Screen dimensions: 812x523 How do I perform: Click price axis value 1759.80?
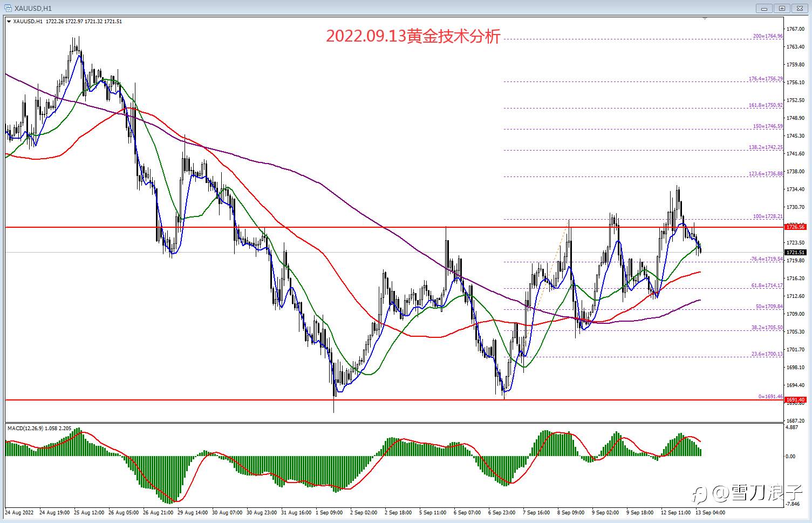coord(796,65)
